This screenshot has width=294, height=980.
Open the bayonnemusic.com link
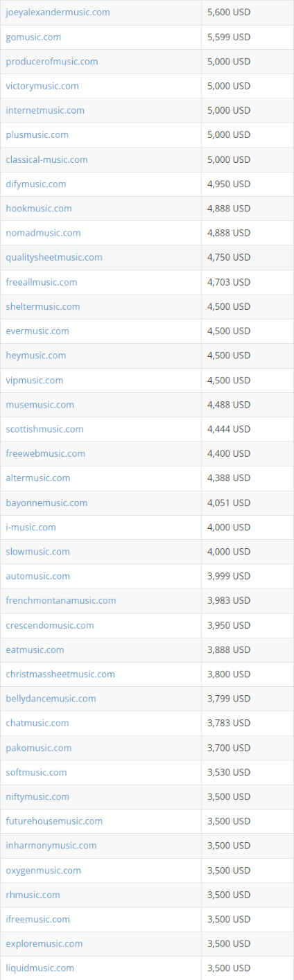pos(46,502)
